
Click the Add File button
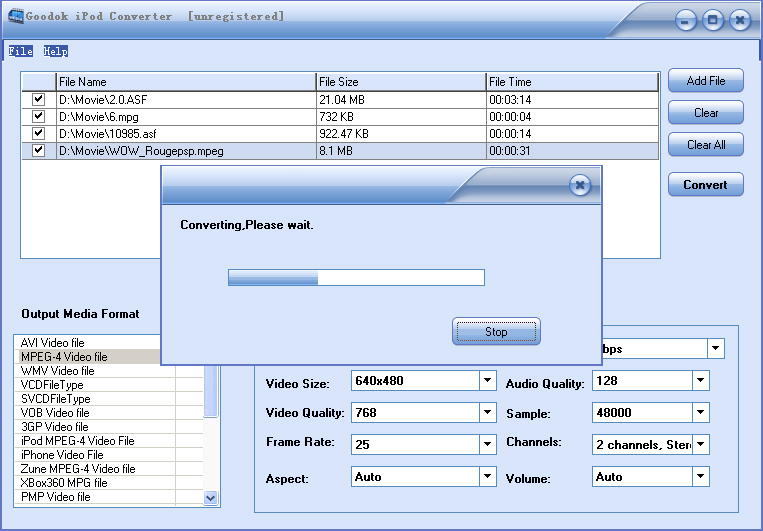(706, 80)
